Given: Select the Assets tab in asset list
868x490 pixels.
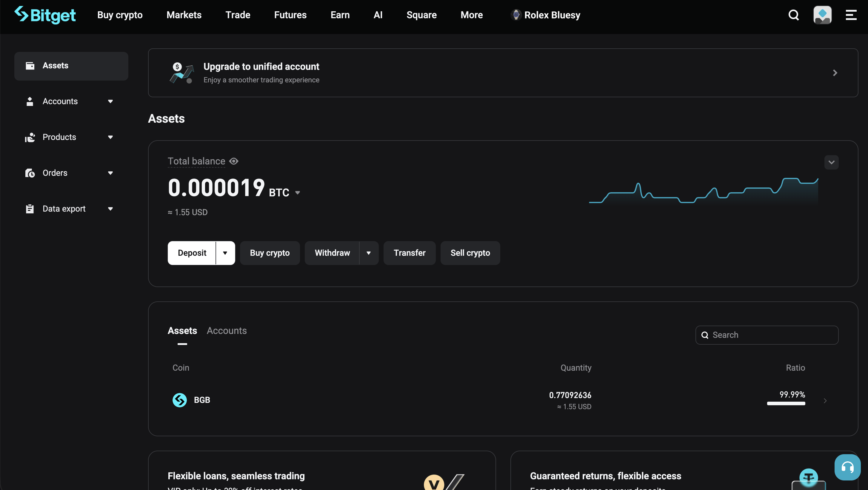Looking at the screenshot, I should 182,331.
